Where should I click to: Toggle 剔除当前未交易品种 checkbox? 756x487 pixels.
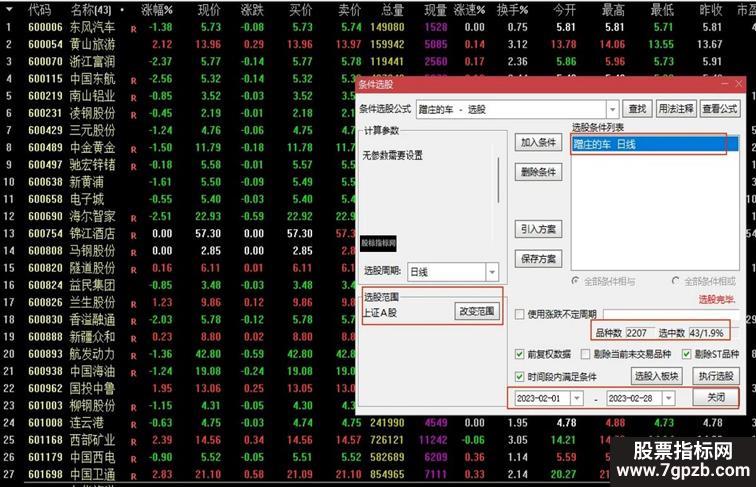(585, 354)
